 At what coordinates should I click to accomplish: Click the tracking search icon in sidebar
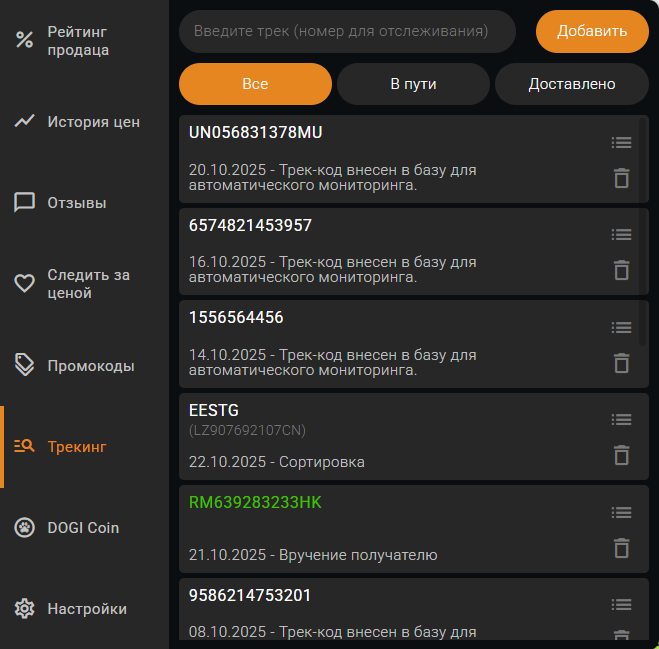pyautogui.click(x=24, y=446)
